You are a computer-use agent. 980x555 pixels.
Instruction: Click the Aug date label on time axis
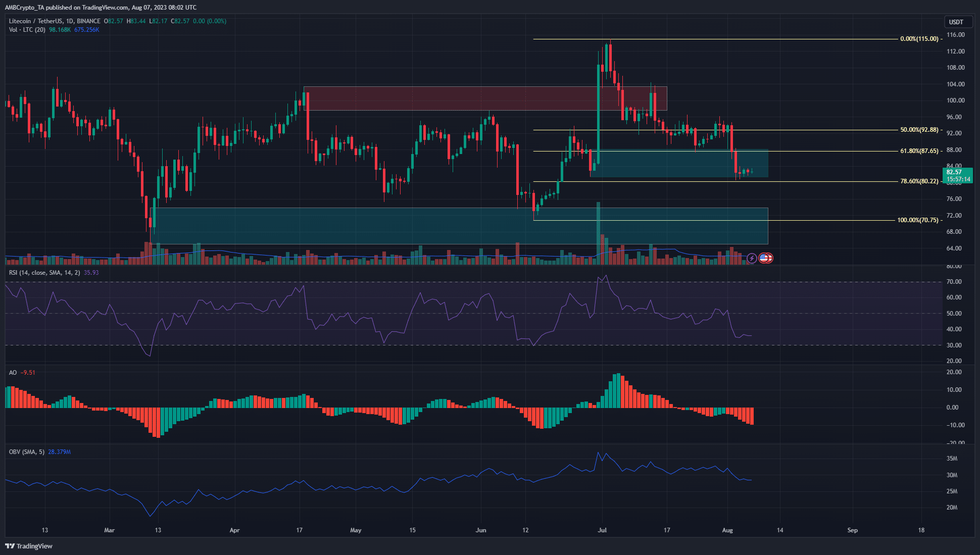coord(727,530)
